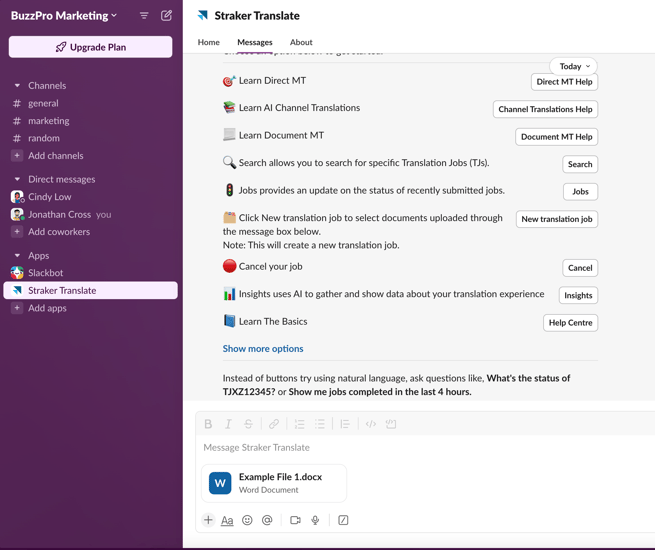This screenshot has height=550, width=655.
Task: Insert a code block in composer
Action: point(391,424)
